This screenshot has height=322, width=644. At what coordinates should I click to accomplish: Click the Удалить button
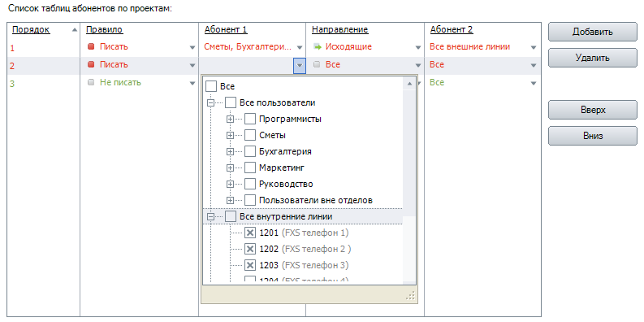(x=593, y=58)
